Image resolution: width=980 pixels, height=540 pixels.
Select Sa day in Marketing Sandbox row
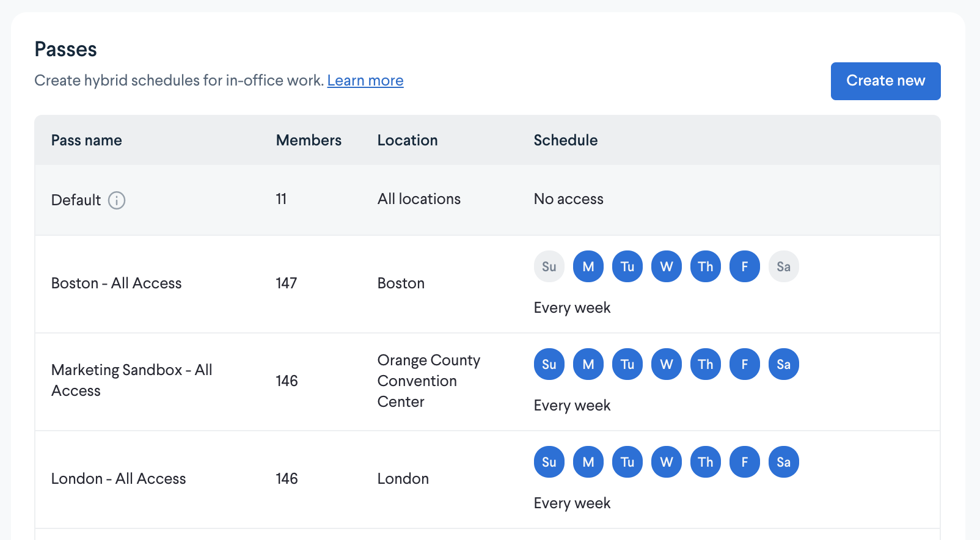(x=784, y=364)
